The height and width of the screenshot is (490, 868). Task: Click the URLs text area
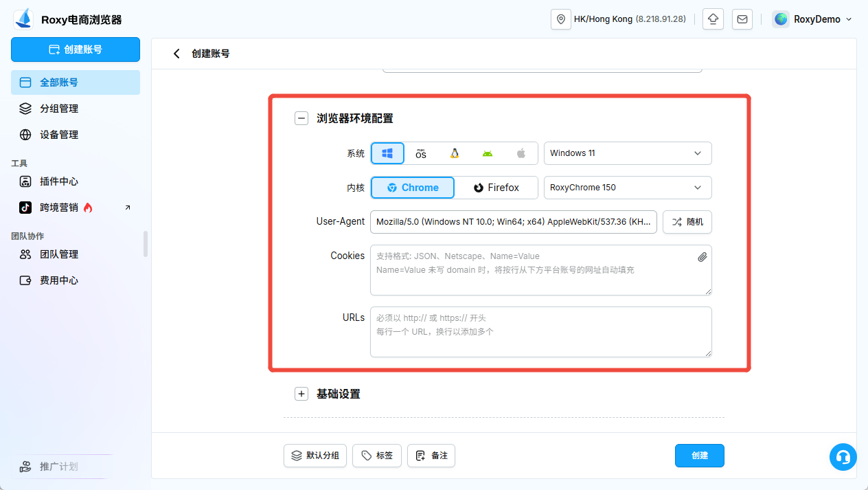pyautogui.click(x=541, y=332)
